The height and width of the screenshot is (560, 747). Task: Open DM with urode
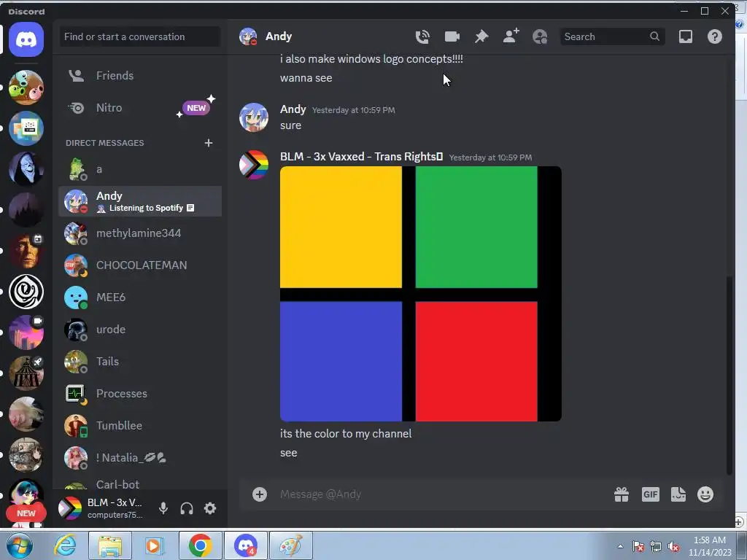(x=140, y=330)
